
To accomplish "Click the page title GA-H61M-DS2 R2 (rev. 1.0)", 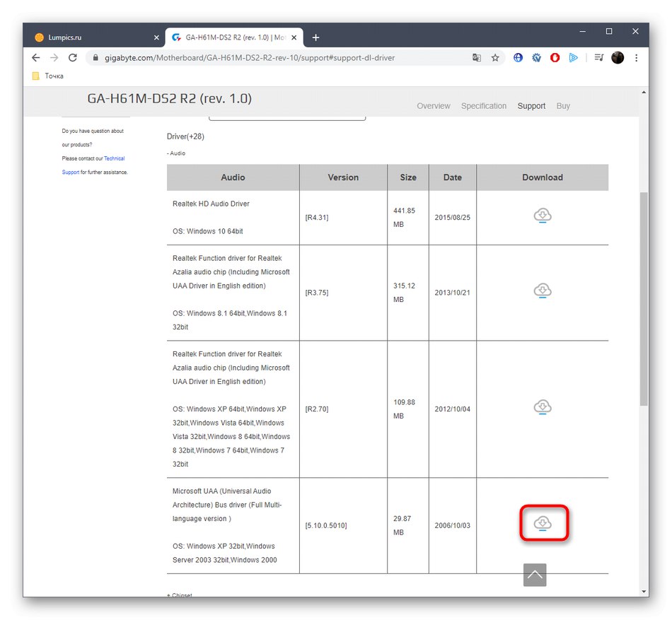I will 169,98.
